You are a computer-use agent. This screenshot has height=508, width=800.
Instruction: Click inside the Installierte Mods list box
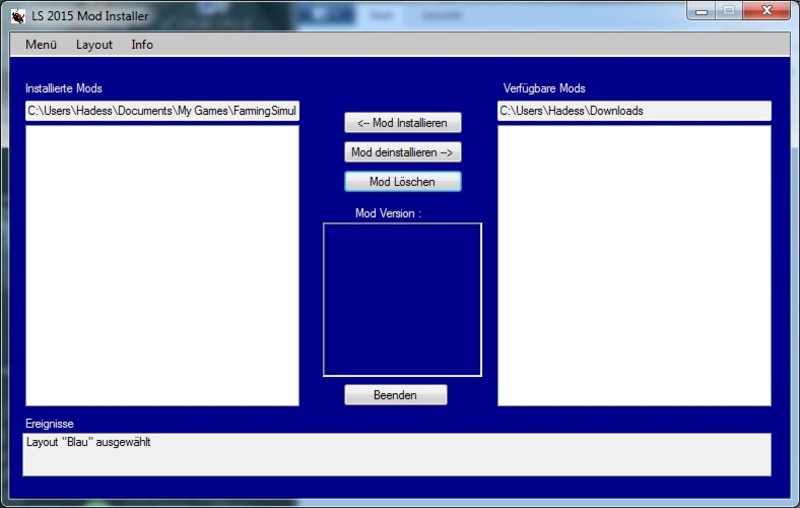[162, 265]
